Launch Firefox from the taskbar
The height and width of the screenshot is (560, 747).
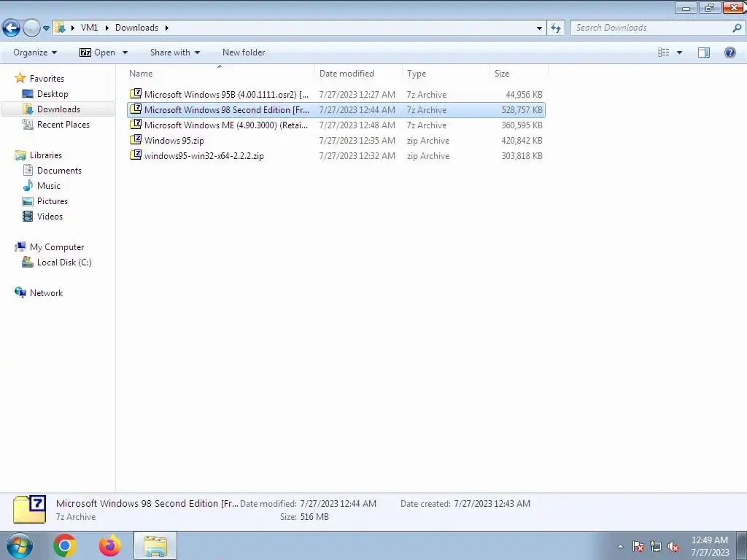tap(110, 545)
